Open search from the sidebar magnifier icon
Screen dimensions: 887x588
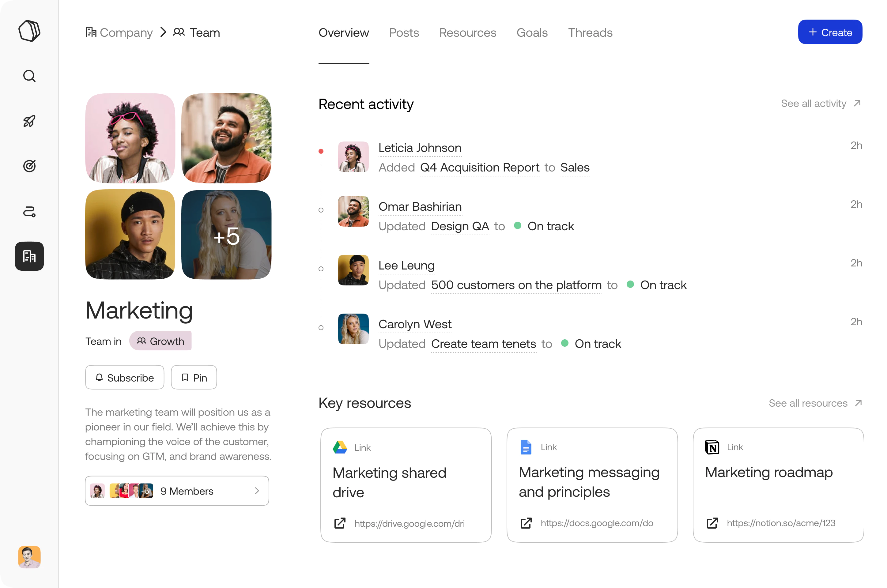[29, 76]
